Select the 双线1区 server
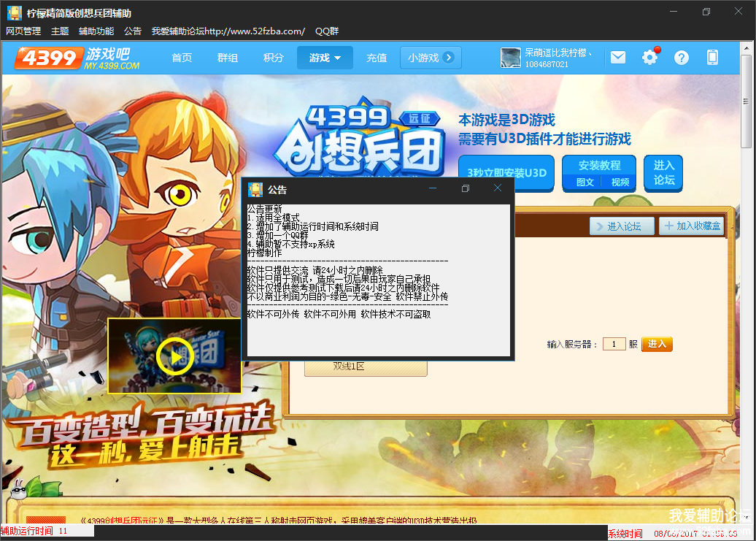This screenshot has width=756, height=541. click(366, 367)
